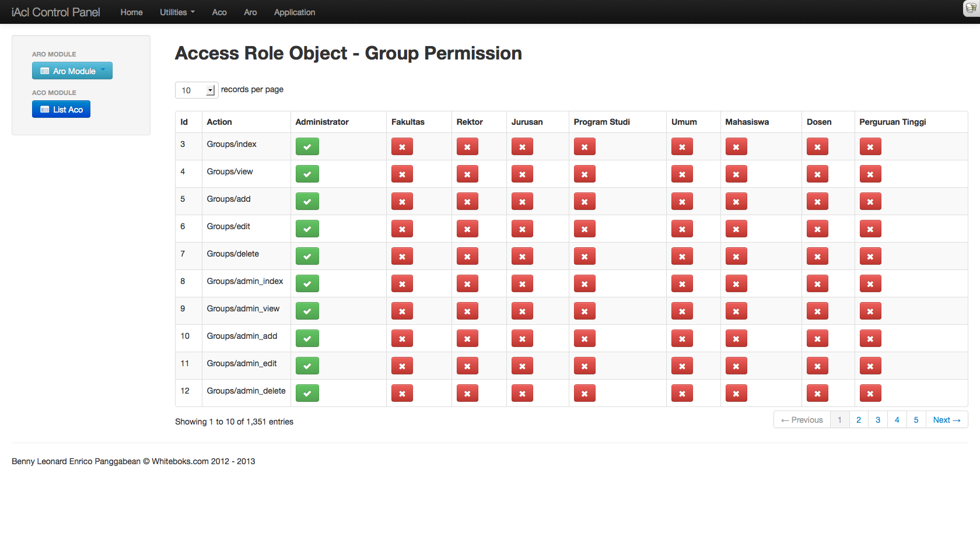Image resolution: width=980 pixels, height=533 pixels.
Task: Click Fakultas red X for Groups/index
Action: point(402,146)
